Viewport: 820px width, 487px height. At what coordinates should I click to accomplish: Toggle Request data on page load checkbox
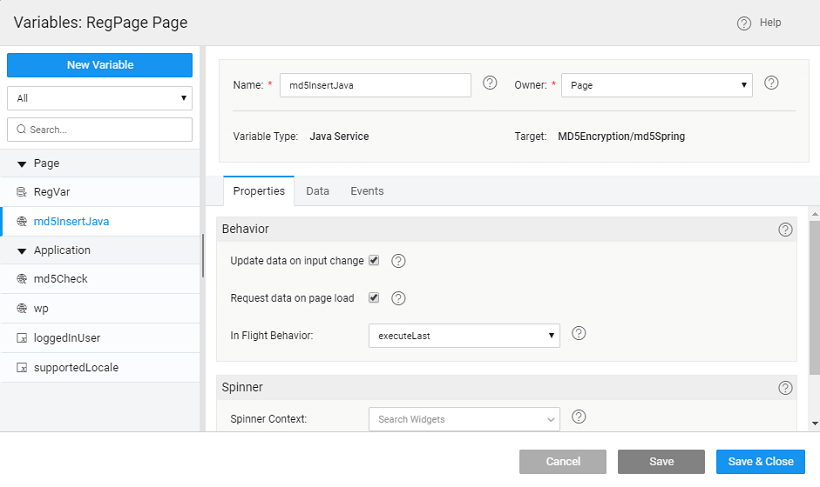coord(374,298)
